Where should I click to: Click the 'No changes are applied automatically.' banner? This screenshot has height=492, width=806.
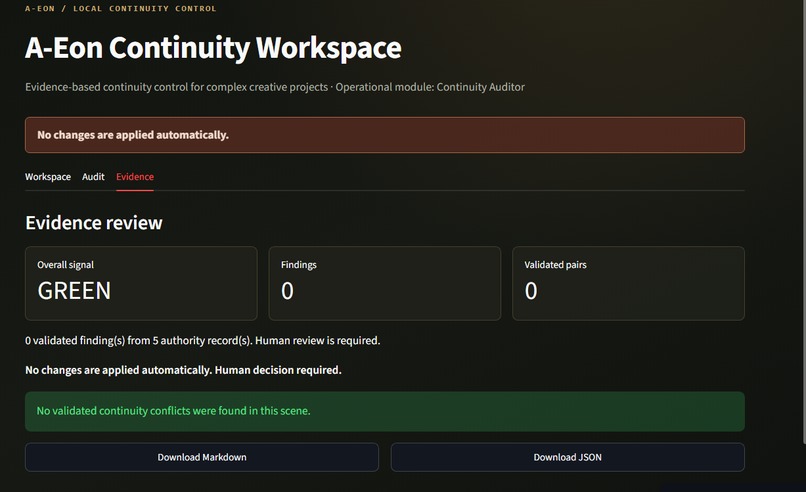[385, 135]
